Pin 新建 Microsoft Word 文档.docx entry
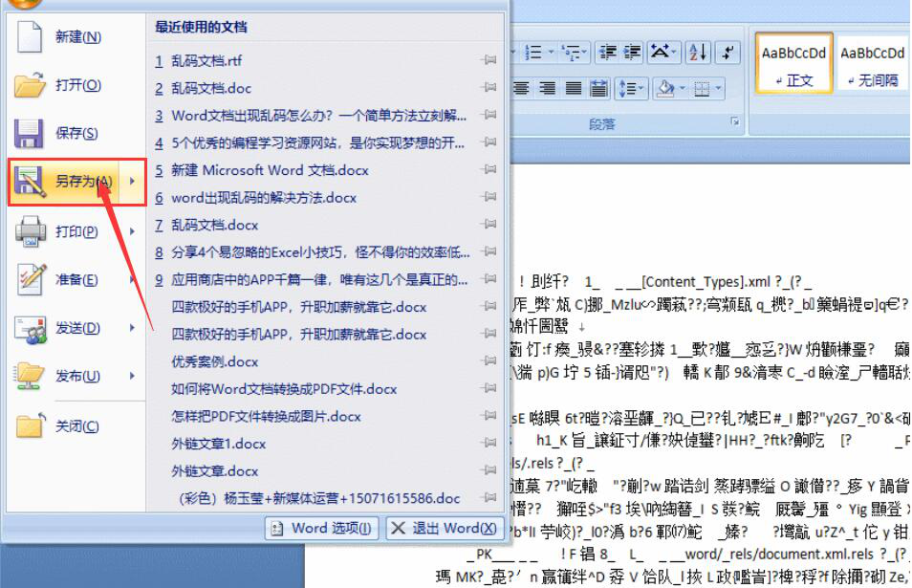This screenshot has height=588, width=912. click(x=489, y=169)
